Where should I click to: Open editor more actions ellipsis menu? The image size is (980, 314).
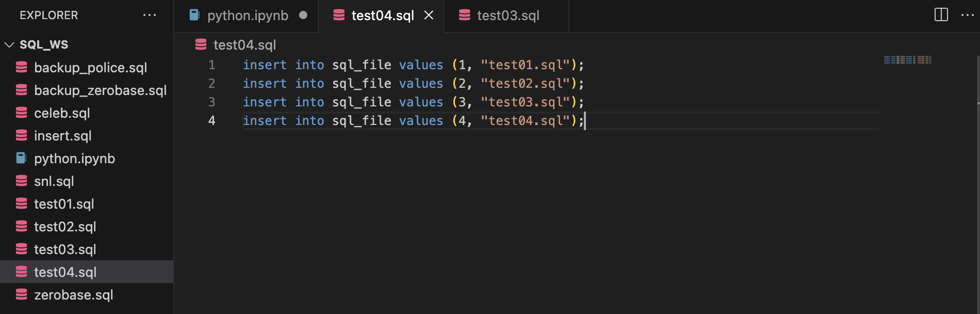(967, 15)
